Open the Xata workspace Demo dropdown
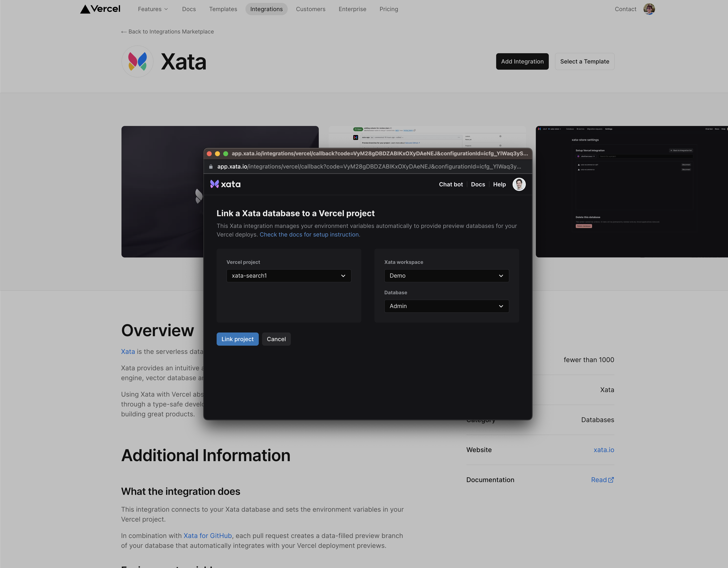 point(446,276)
